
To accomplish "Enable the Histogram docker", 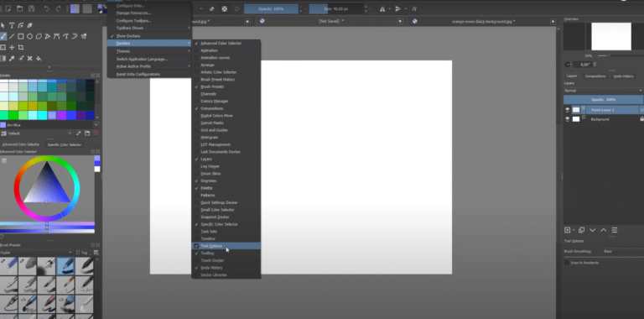I will pos(226,138).
